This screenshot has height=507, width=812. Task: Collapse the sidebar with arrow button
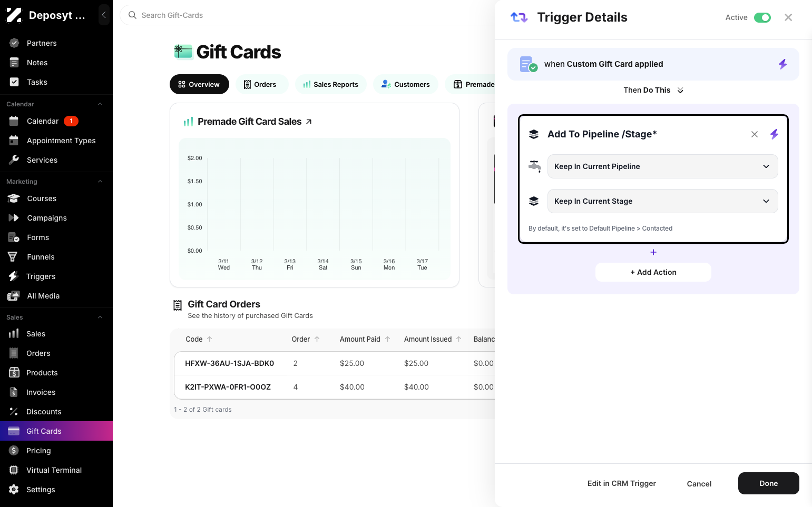click(x=104, y=15)
